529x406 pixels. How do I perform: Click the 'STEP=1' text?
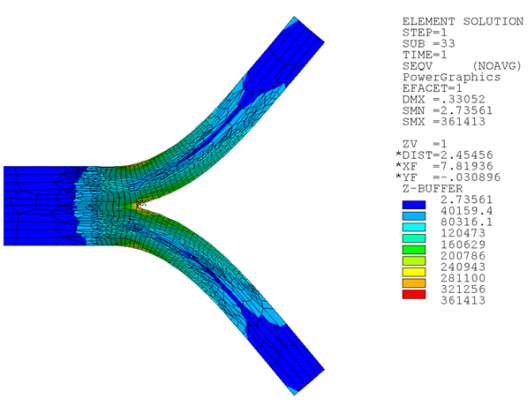[x=424, y=33]
